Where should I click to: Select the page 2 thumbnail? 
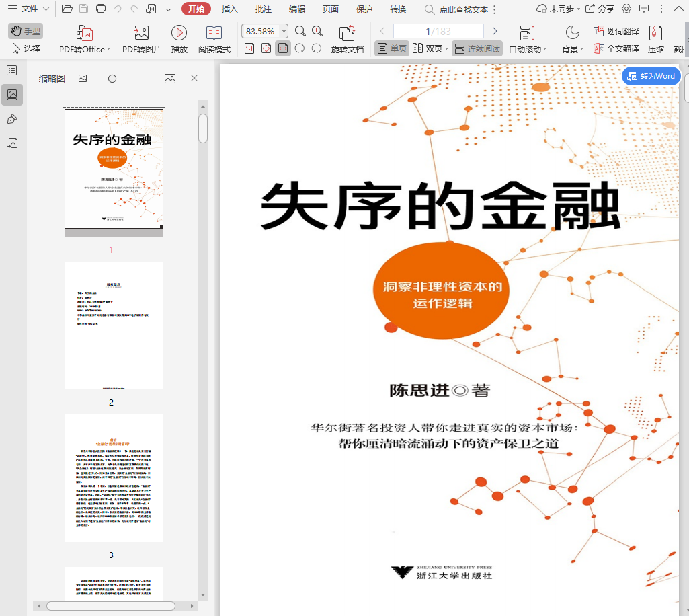pyautogui.click(x=114, y=325)
